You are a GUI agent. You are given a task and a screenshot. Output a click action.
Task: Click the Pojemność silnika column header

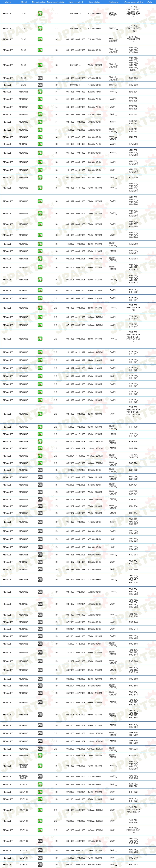(x=56, y=2)
